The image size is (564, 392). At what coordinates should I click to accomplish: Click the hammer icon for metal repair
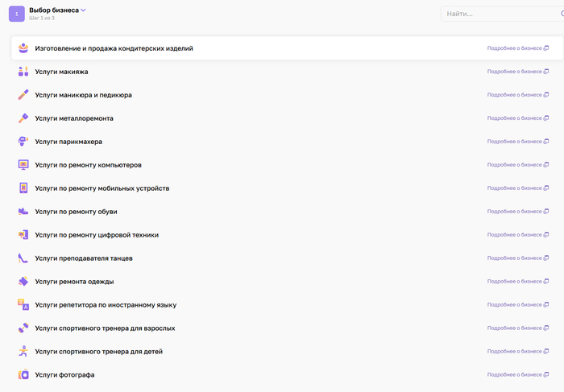pos(23,118)
